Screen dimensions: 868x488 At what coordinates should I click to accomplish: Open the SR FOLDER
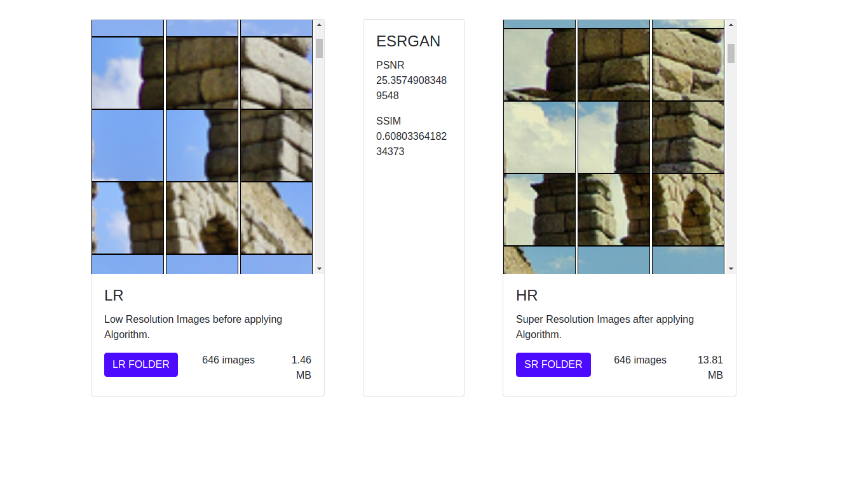tap(552, 364)
